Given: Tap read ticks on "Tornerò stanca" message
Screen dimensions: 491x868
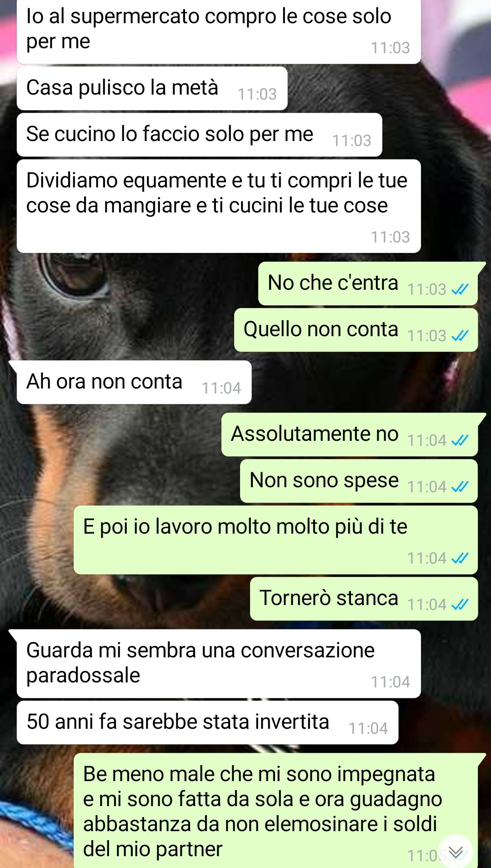Looking at the screenshot, I should coord(460,605).
